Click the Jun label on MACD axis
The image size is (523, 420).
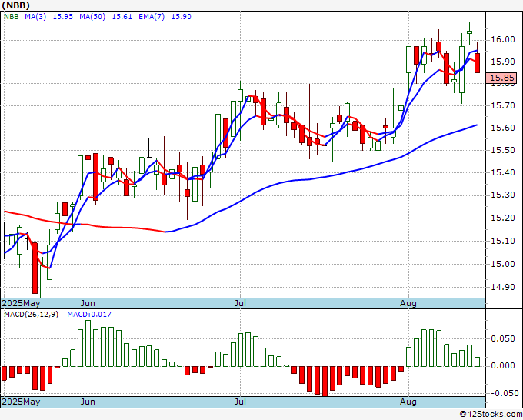pyautogui.click(x=88, y=402)
